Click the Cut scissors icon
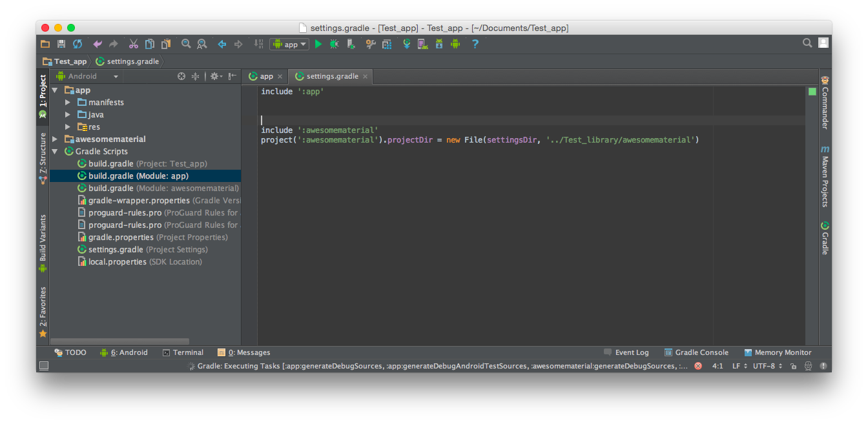Screen dimensions: 868x424 (133, 44)
